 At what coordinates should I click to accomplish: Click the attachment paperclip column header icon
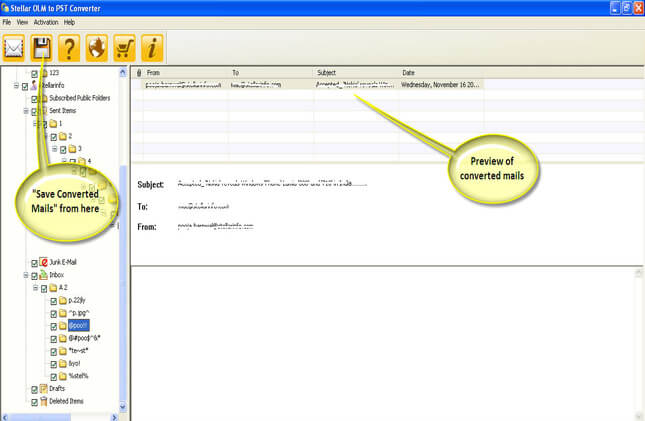pos(139,73)
